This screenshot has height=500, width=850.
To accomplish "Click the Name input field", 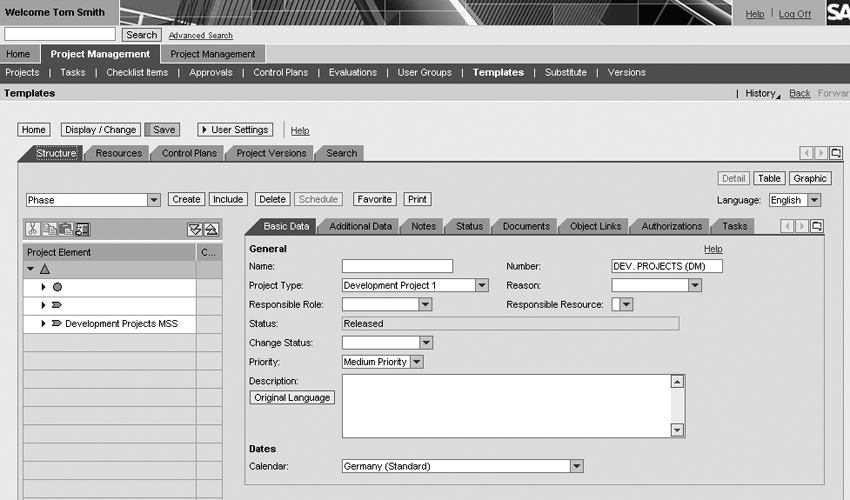I will tap(397, 266).
